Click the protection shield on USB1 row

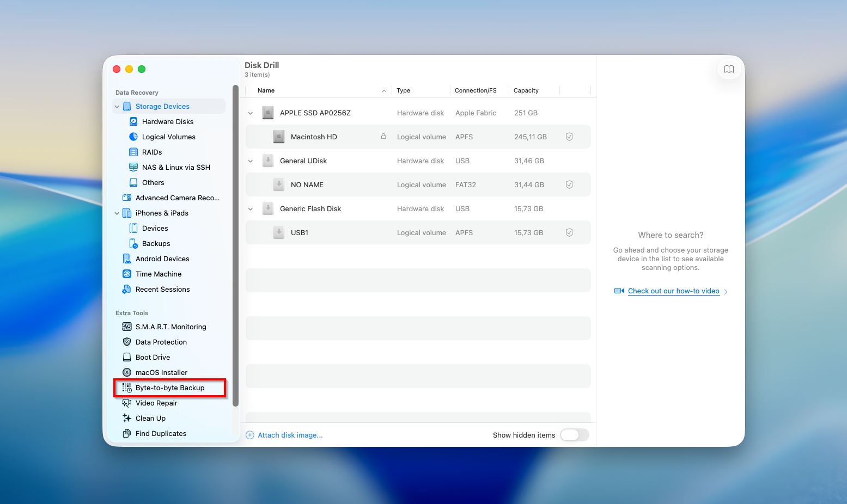[x=569, y=232]
